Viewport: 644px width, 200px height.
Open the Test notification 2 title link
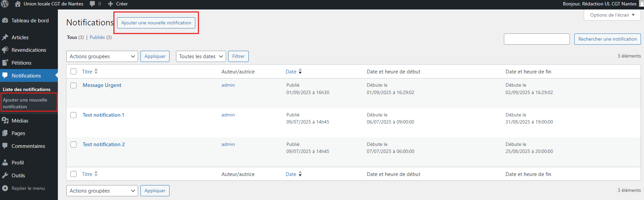(x=104, y=145)
